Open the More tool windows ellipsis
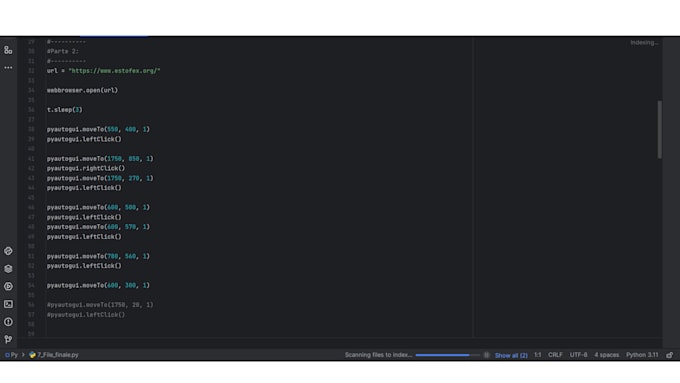 coord(8,68)
